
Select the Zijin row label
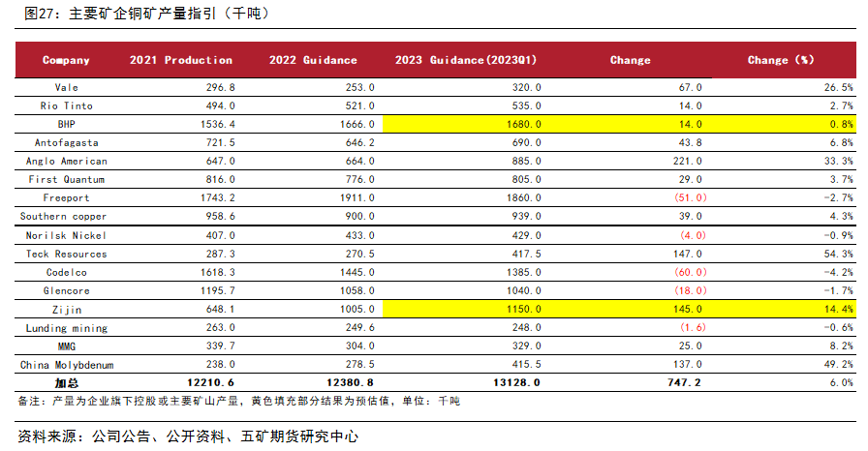pos(67,310)
